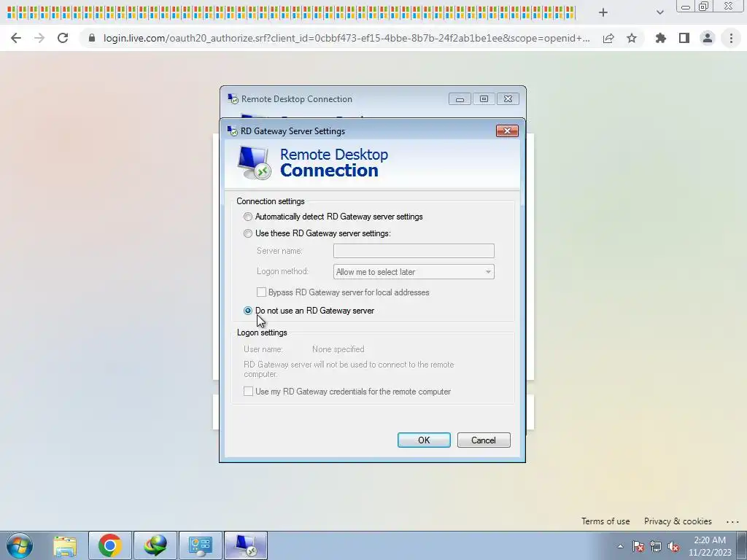Open Chrome extensions puzzle icon

[661, 38]
